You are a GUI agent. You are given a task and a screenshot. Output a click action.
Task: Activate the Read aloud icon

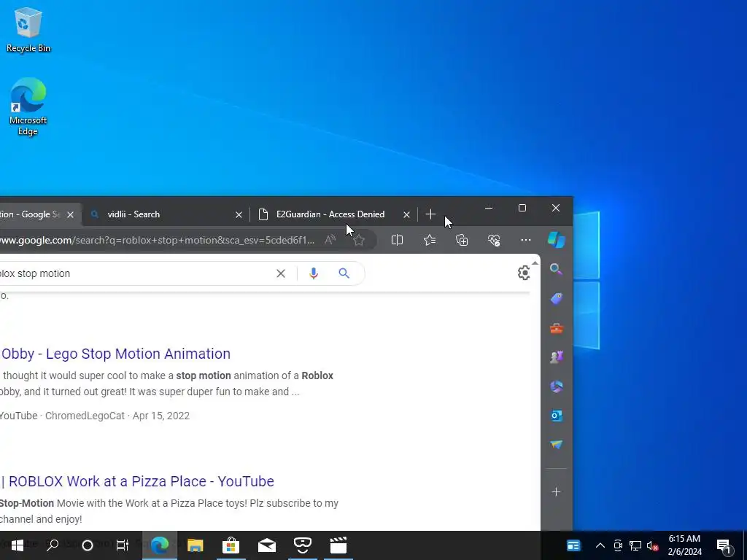[330, 240]
